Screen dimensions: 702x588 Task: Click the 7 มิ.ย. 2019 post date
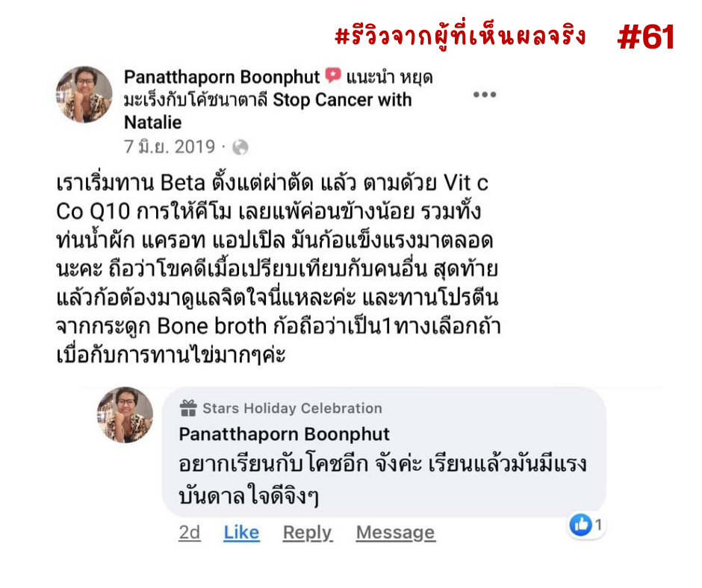[x=170, y=147]
